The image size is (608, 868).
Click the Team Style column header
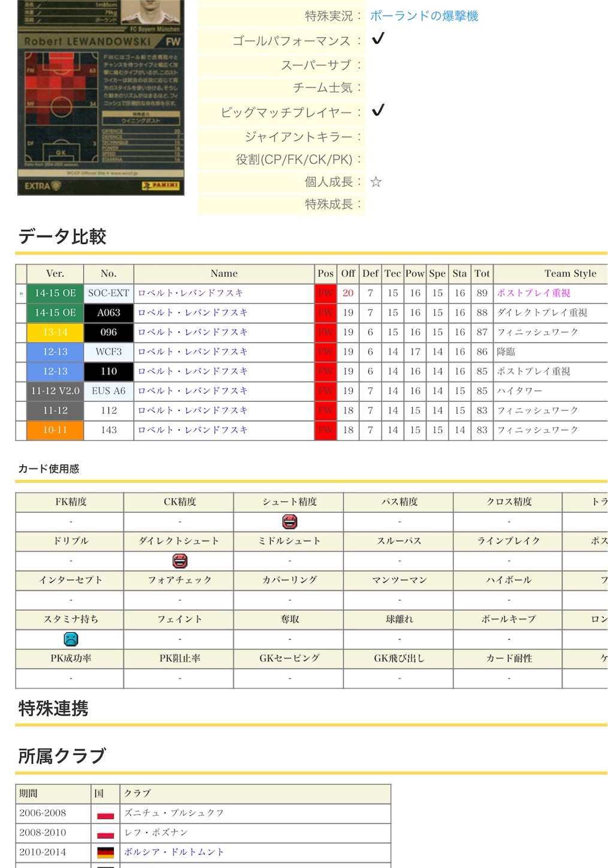(x=550, y=273)
